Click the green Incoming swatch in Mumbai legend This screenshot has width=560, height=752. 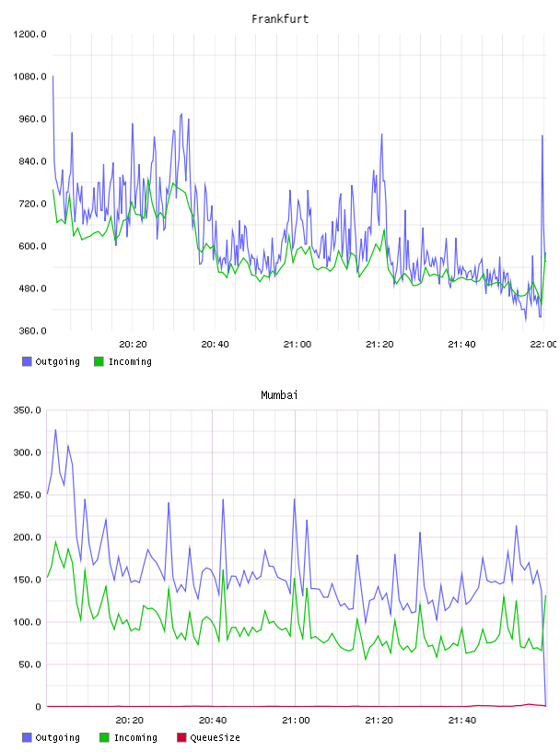pyautogui.click(x=104, y=737)
